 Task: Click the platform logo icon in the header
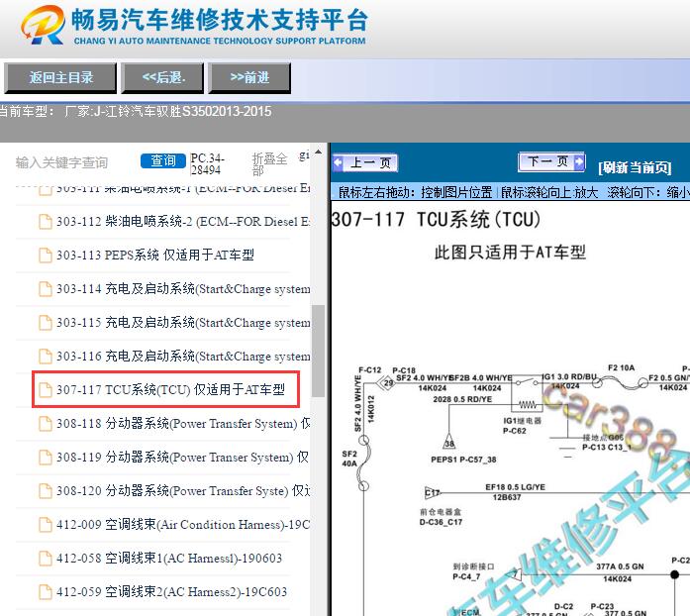pyautogui.click(x=43, y=25)
